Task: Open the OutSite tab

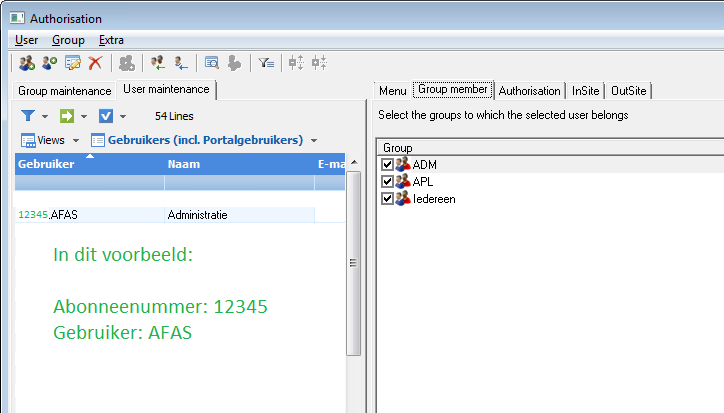Action: tap(628, 91)
